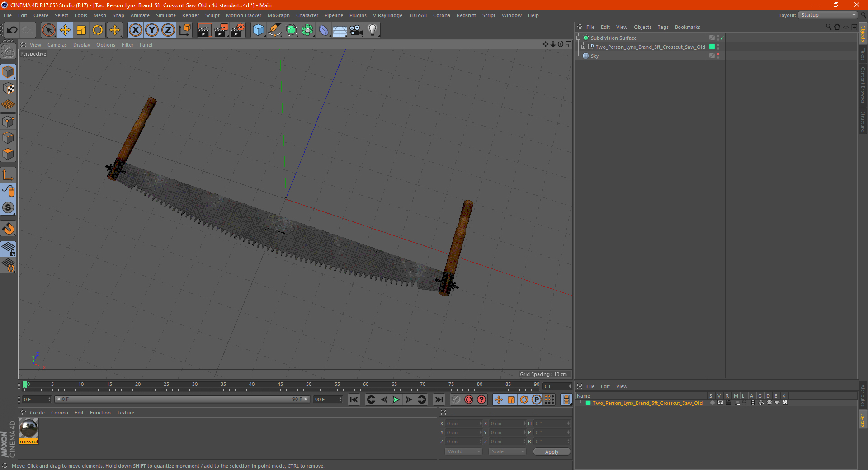Image resolution: width=868 pixels, height=470 pixels.
Task: Go to start of animation
Action: pos(354,399)
